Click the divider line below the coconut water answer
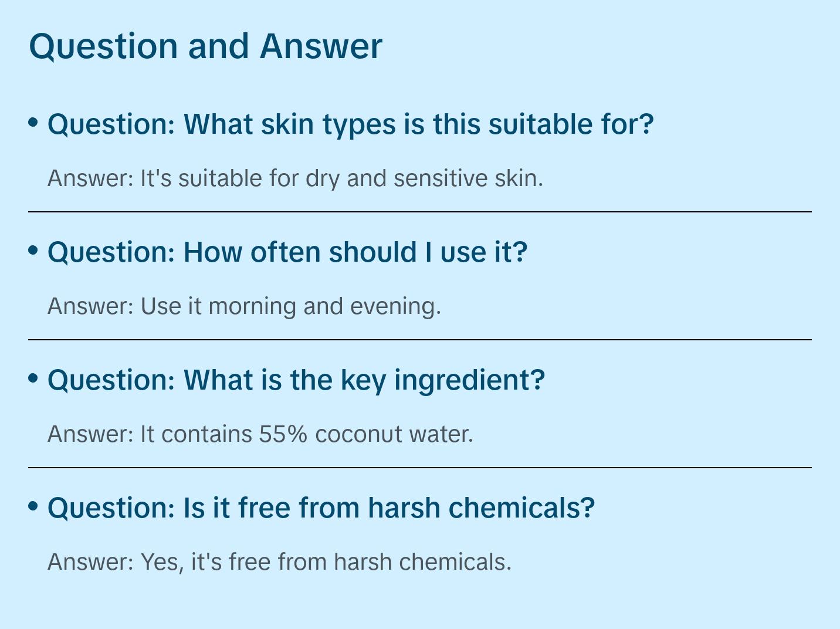Image resolution: width=840 pixels, height=629 pixels. 420,468
